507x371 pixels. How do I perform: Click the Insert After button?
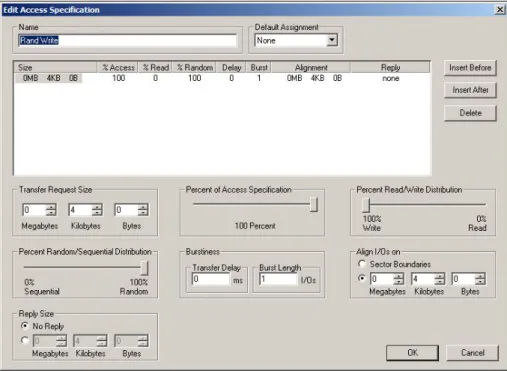pyautogui.click(x=470, y=90)
